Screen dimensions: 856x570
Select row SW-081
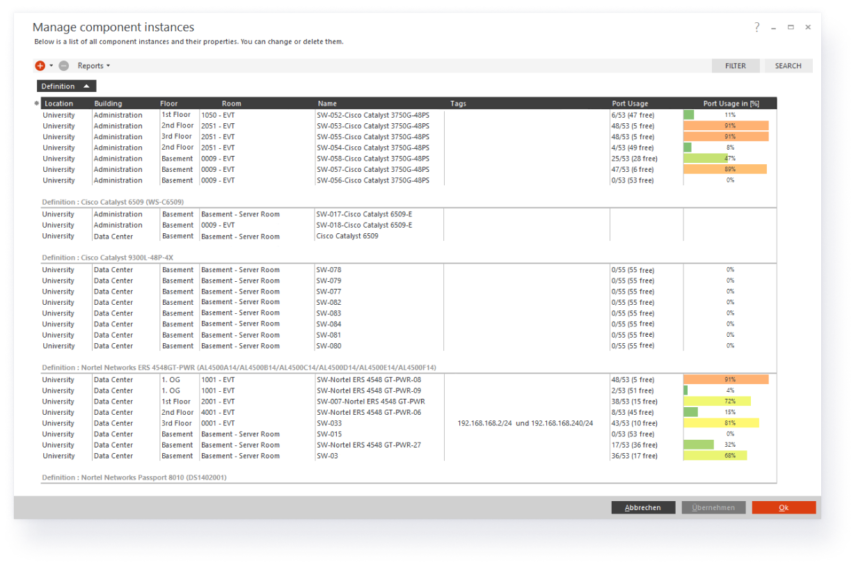[408, 335]
